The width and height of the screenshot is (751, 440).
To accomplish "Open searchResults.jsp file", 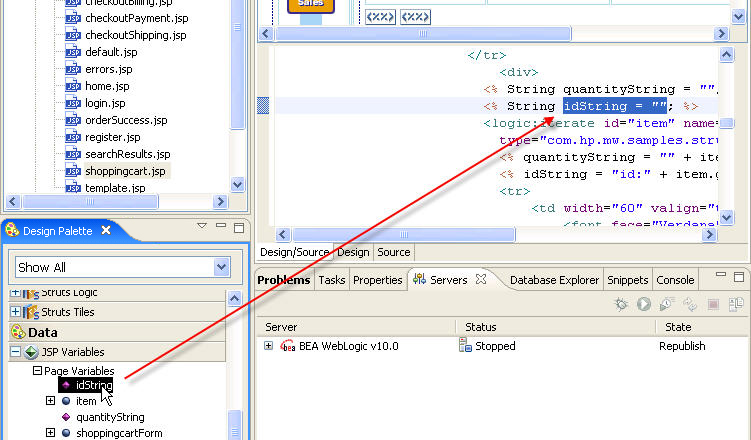I will pyautogui.click(x=128, y=154).
